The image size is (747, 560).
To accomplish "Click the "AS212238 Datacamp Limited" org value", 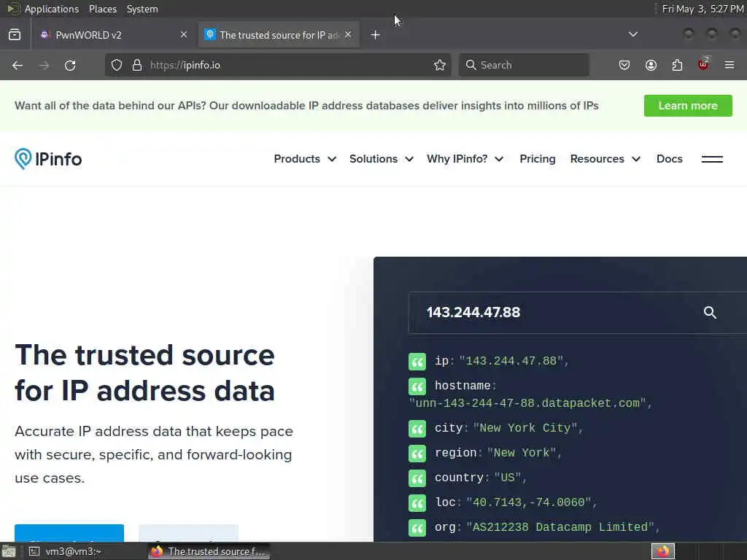I will tap(560, 527).
